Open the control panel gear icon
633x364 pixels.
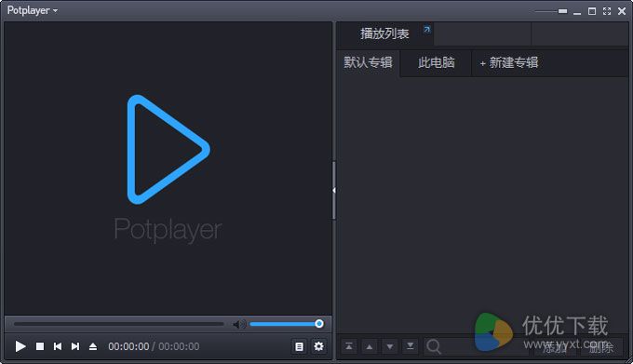click(318, 346)
